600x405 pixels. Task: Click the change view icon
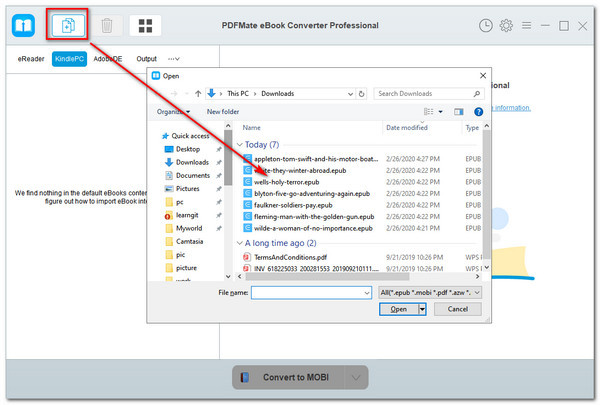click(429, 111)
